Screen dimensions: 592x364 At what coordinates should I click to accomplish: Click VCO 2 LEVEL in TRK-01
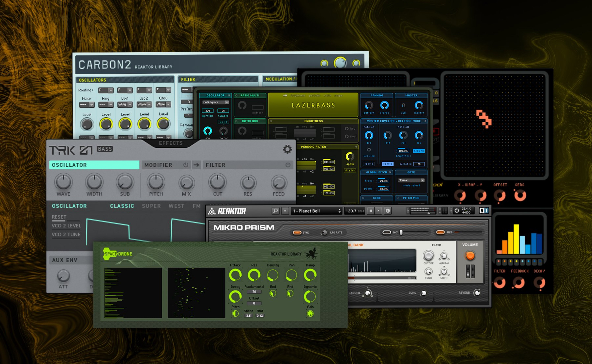tap(66, 226)
